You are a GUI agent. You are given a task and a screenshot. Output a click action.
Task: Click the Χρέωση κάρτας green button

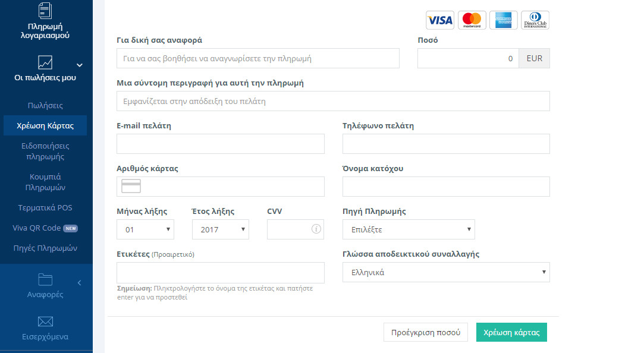pyautogui.click(x=512, y=332)
